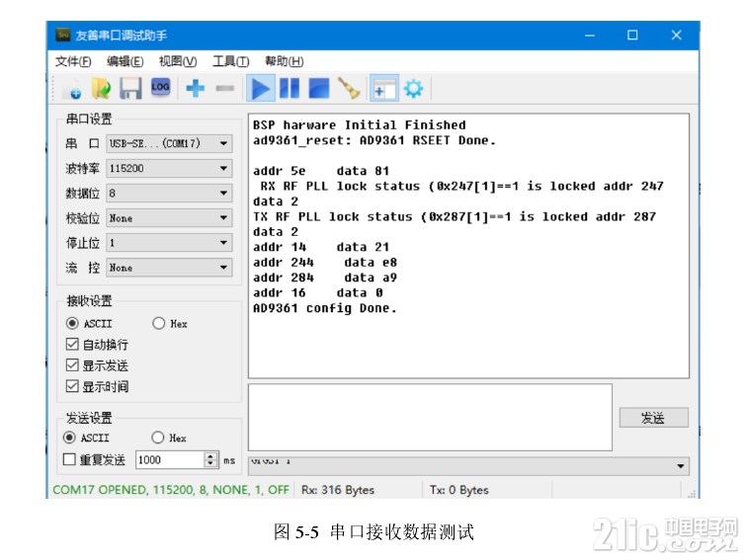Clear receive area with the broom icon
745x560 pixels.
coord(349,88)
